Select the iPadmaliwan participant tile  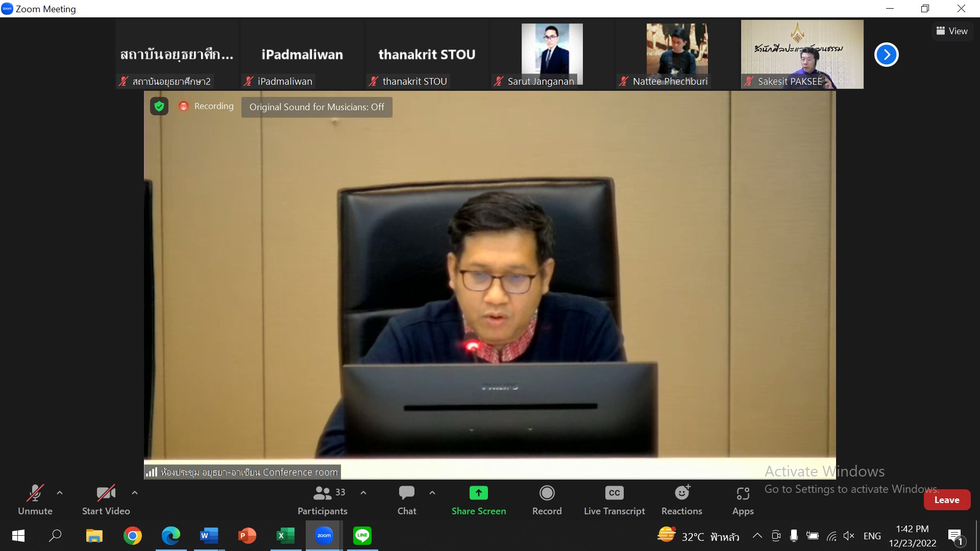click(x=302, y=55)
